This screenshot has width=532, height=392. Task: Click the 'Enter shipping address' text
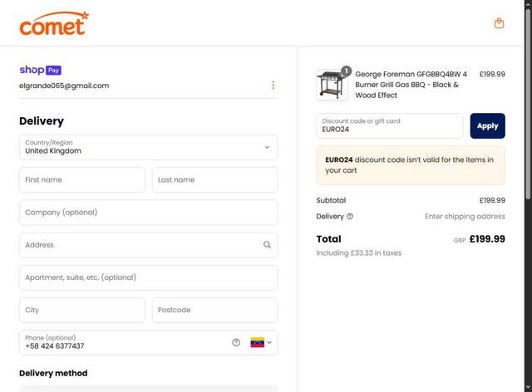[x=465, y=216]
